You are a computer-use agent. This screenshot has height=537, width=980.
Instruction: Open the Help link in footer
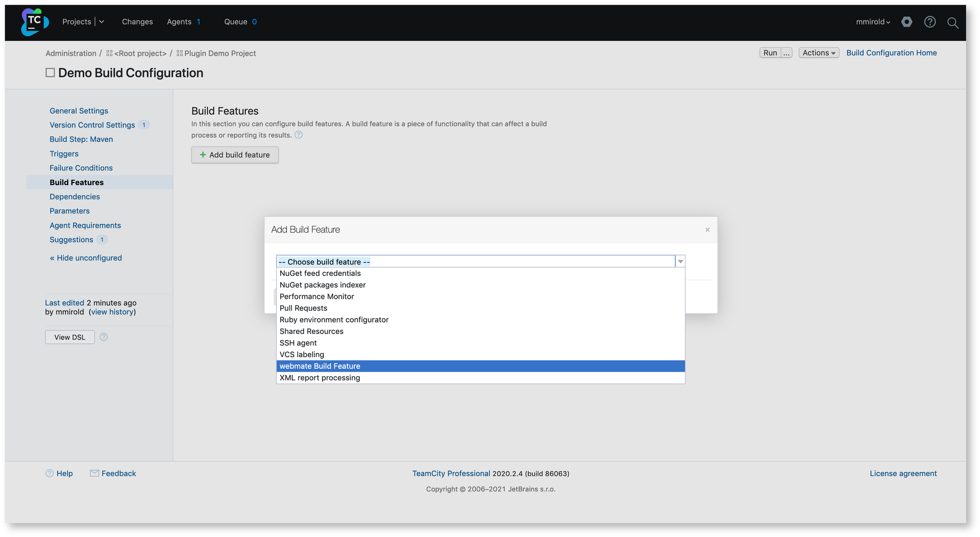tap(65, 474)
